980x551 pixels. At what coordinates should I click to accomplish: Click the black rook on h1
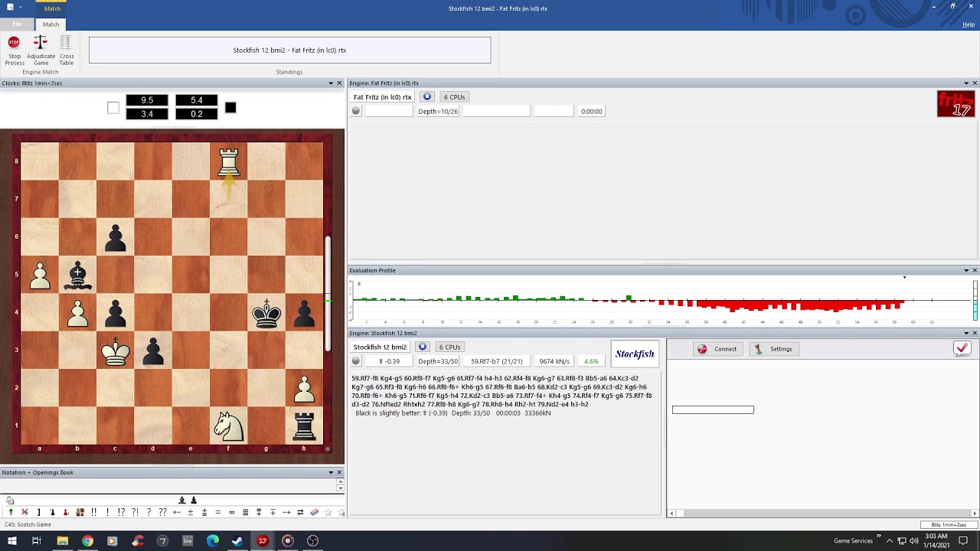[304, 426]
